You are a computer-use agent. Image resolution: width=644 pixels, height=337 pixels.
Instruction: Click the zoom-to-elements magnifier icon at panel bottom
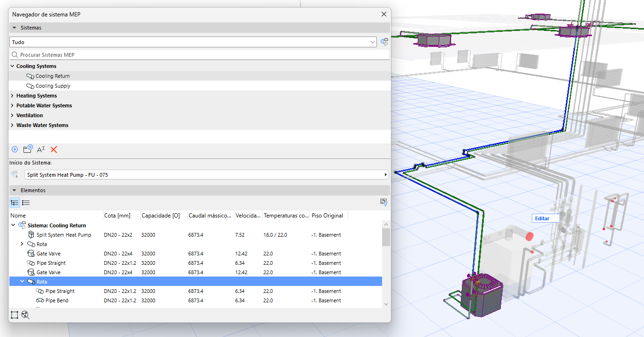(25, 315)
